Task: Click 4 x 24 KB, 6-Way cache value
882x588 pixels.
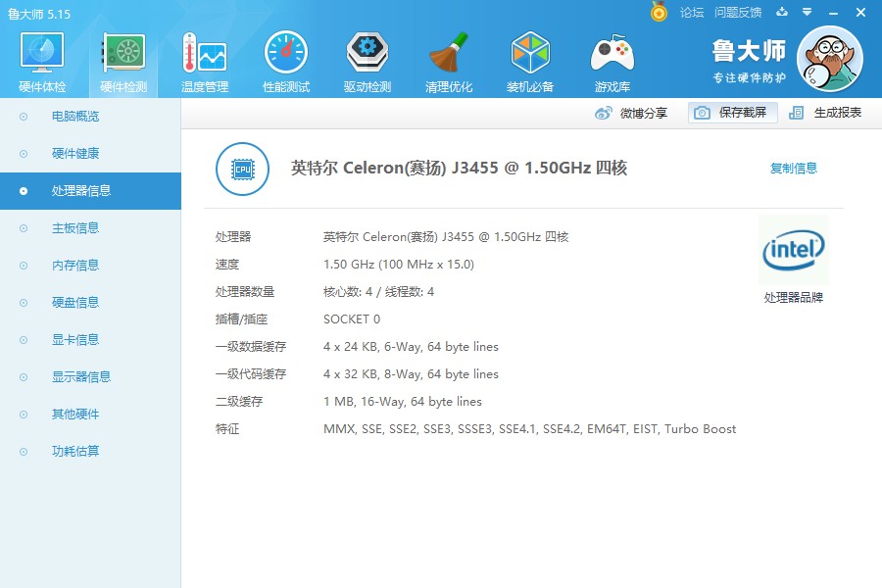Action: click(x=411, y=347)
